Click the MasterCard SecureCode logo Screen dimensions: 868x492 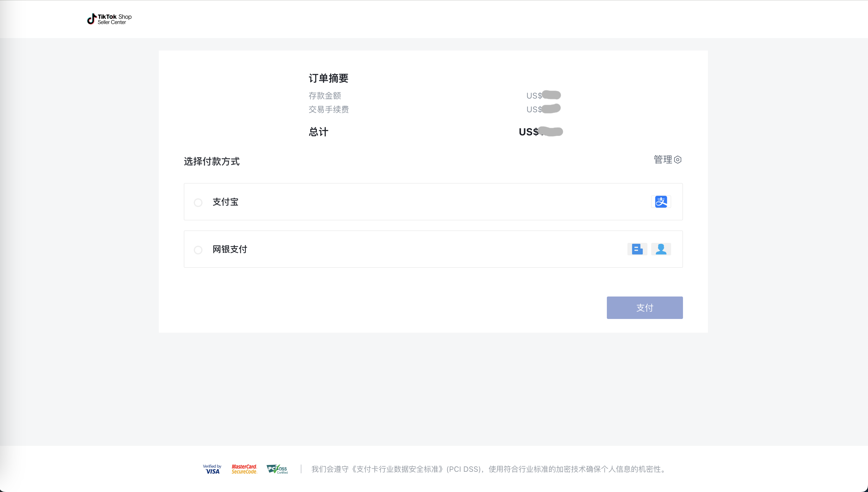click(x=244, y=469)
